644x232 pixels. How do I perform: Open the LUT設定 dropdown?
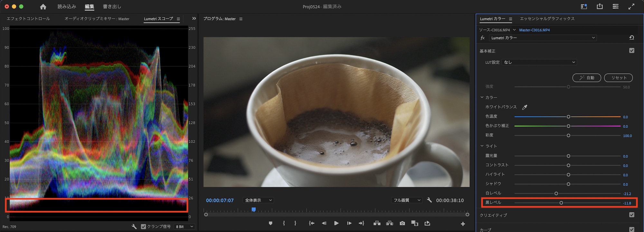pyautogui.click(x=539, y=62)
